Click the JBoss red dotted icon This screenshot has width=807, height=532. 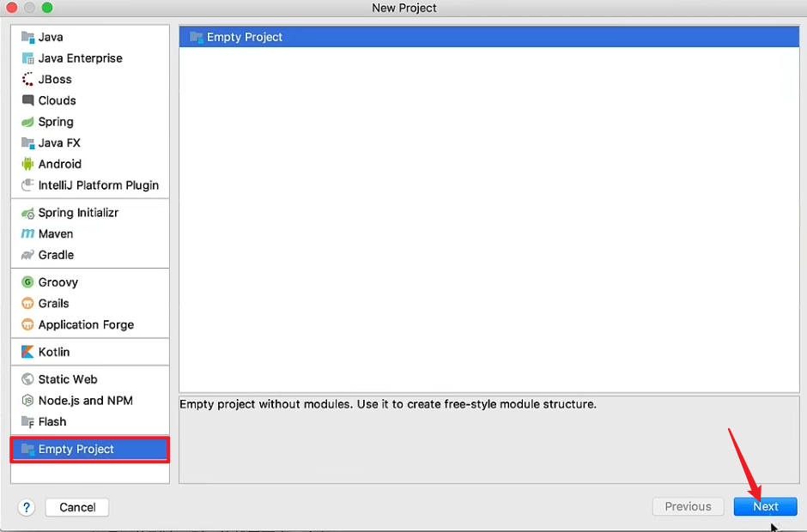[27, 79]
